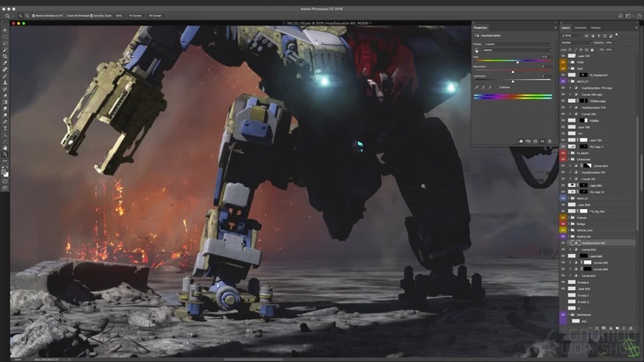The image size is (644, 362).
Task: Click the new group folder icon in Layers
Action: [618, 328]
